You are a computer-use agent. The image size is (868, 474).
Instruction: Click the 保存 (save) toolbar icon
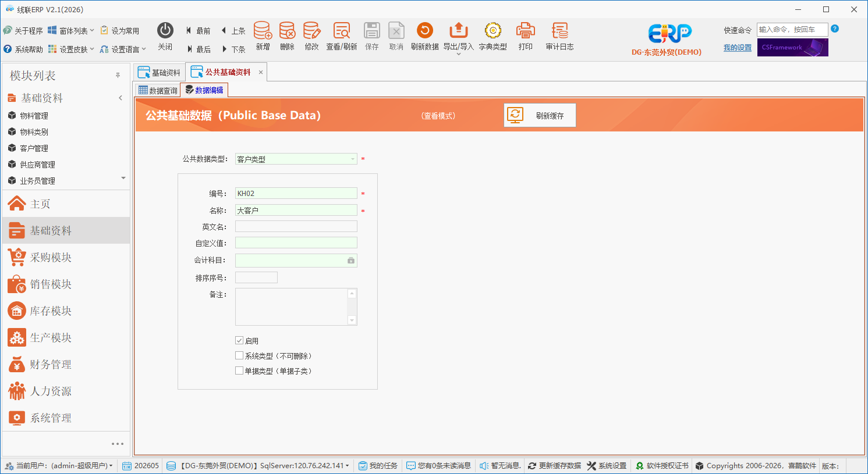372,36
